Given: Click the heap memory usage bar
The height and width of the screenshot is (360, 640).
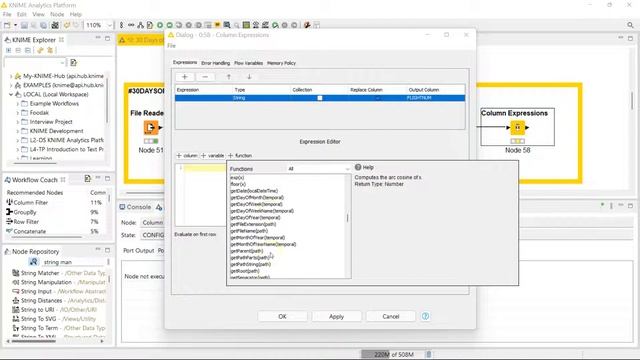Looking at the screenshot, I should pyautogui.click(x=392, y=354).
